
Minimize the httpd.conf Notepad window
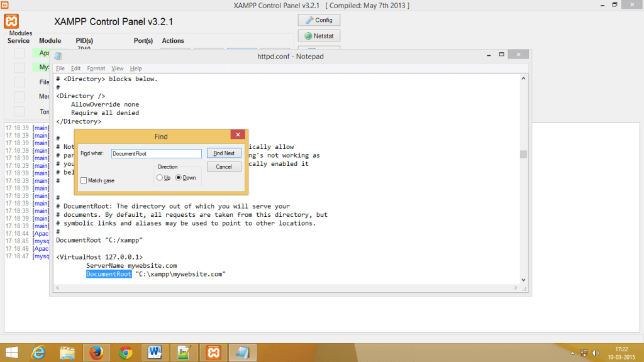click(489, 55)
